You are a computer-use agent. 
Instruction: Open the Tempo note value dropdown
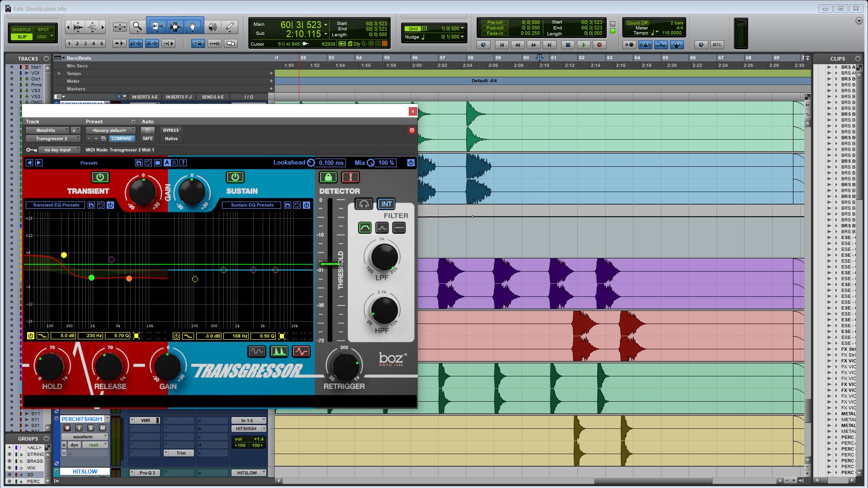pos(657,32)
